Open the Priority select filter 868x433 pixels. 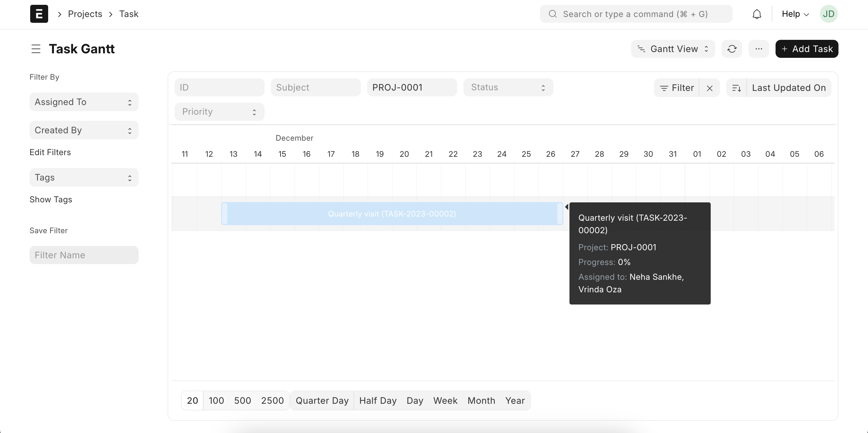219,111
